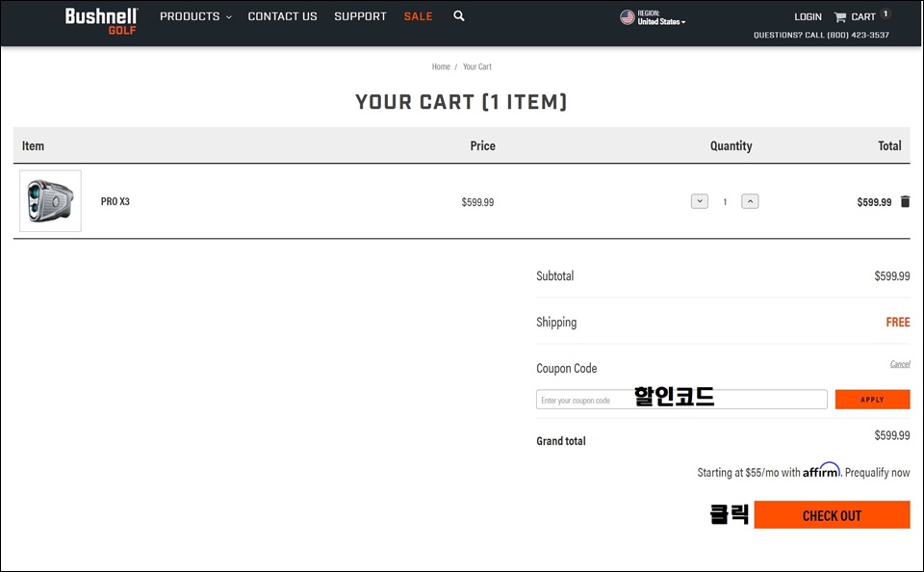Go to Contact Us page
Viewport: 924px width, 572px height.
coord(282,16)
